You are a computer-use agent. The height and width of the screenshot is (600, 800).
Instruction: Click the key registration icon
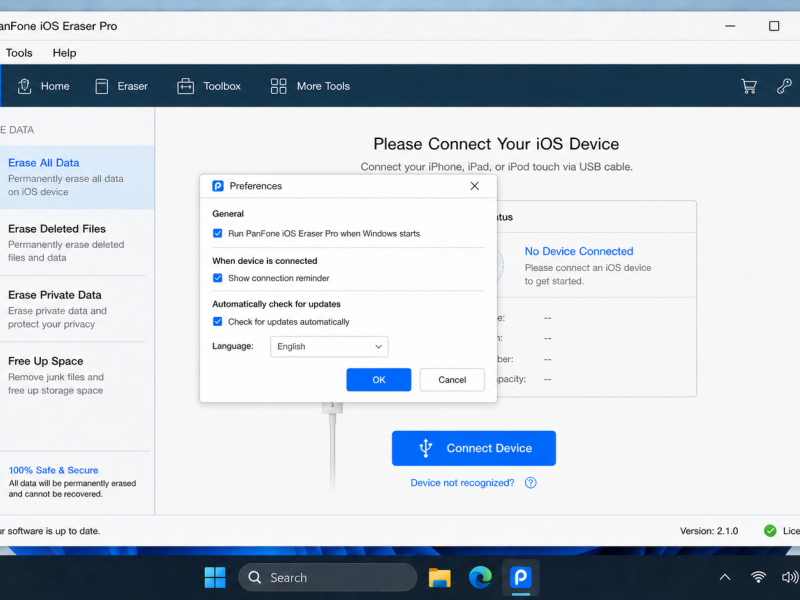click(x=784, y=86)
